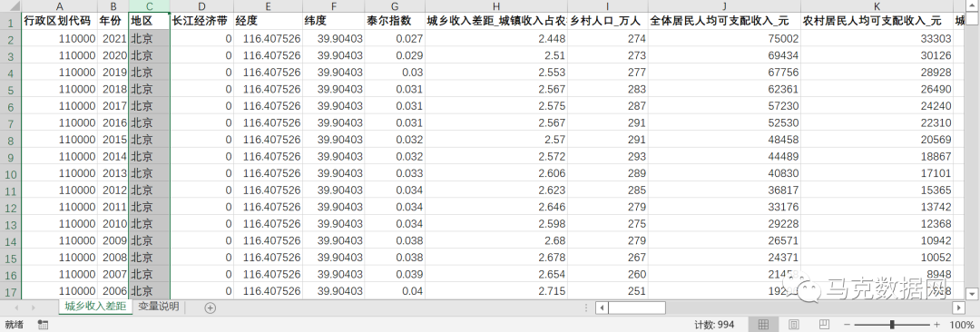
Task: Click the 计数: 994 status bar text
Action: (x=714, y=325)
